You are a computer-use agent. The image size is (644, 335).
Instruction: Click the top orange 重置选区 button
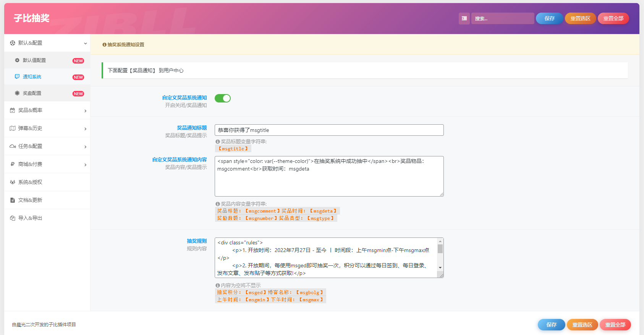pos(580,18)
